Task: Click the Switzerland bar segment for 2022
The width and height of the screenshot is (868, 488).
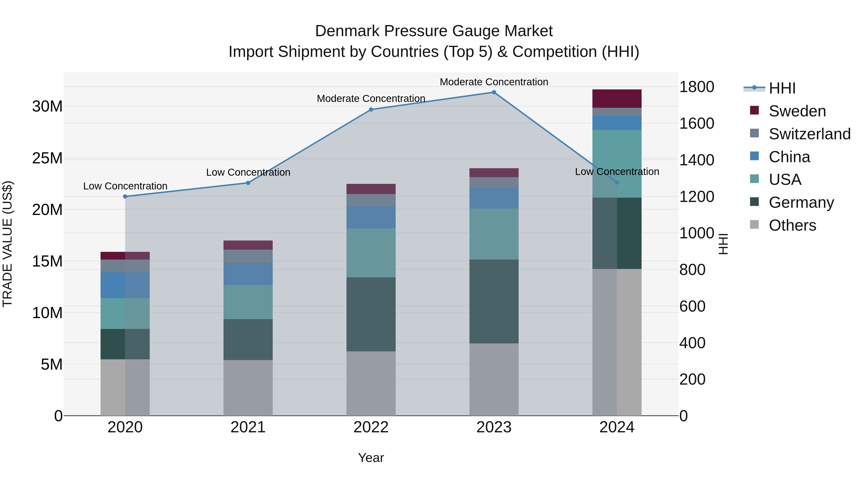Action: coord(371,200)
